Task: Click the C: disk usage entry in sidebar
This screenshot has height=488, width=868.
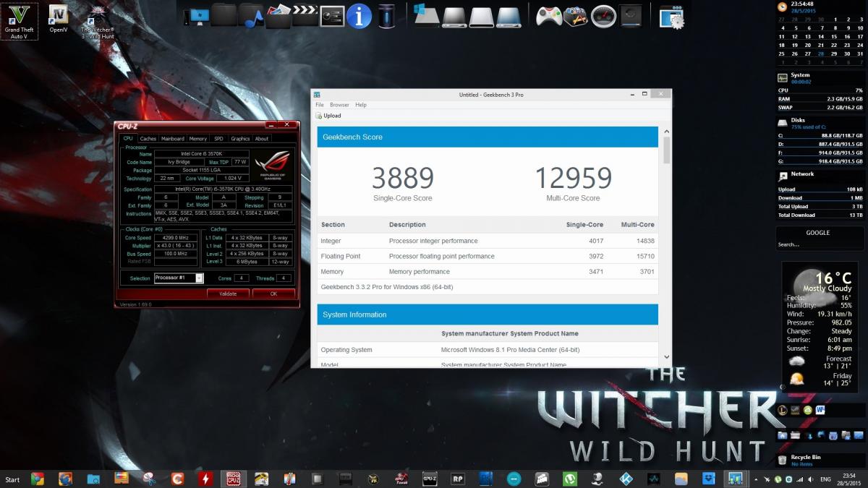Action: (820, 135)
